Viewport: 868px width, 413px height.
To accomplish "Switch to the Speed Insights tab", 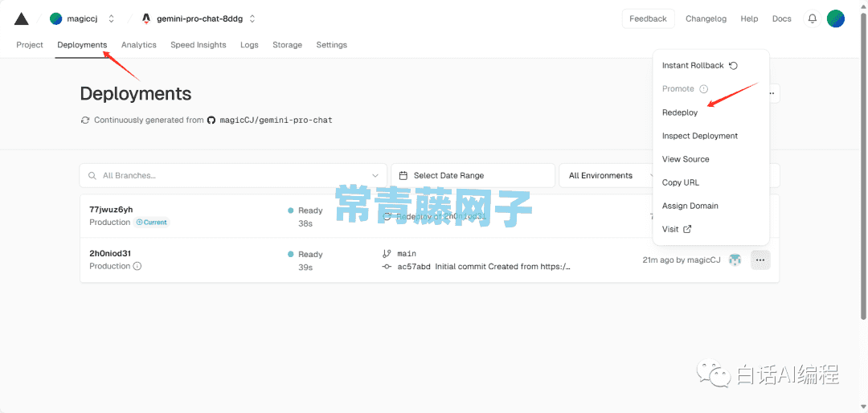I will click(x=199, y=45).
